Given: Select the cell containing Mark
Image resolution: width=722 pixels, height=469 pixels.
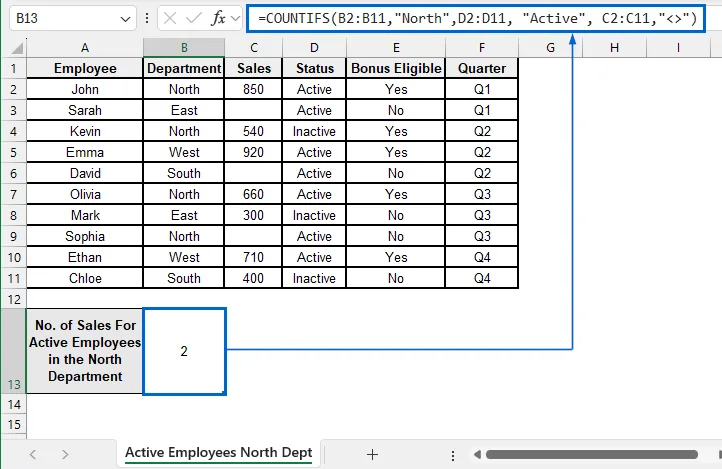Looking at the screenshot, I should click(x=85, y=215).
